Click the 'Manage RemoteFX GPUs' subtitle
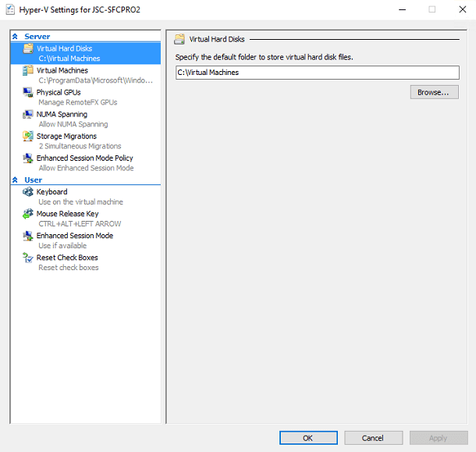 pyautogui.click(x=78, y=102)
